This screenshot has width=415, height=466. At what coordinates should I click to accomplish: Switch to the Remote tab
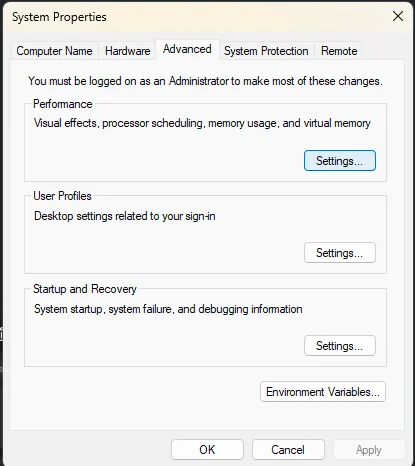click(339, 51)
